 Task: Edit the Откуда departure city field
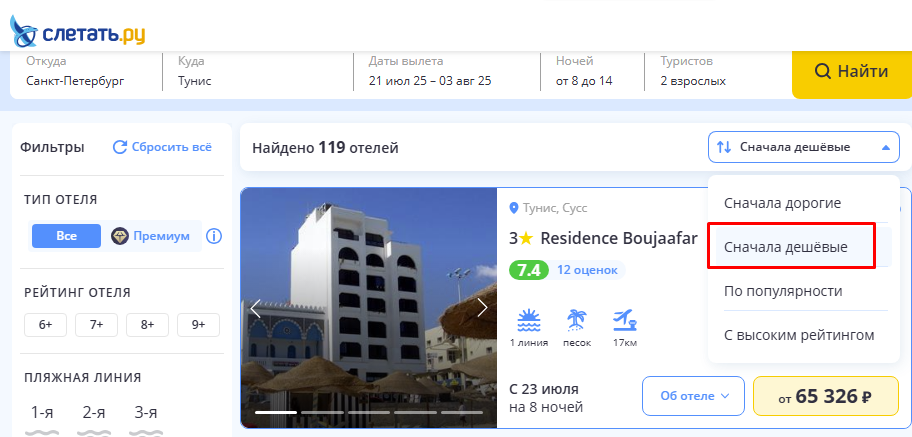pos(86,72)
